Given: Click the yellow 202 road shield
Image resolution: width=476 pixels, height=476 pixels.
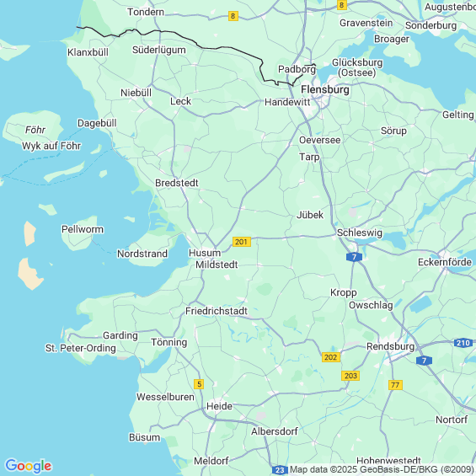Looking at the screenshot, I should pyautogui.click(x=331, y=357).
